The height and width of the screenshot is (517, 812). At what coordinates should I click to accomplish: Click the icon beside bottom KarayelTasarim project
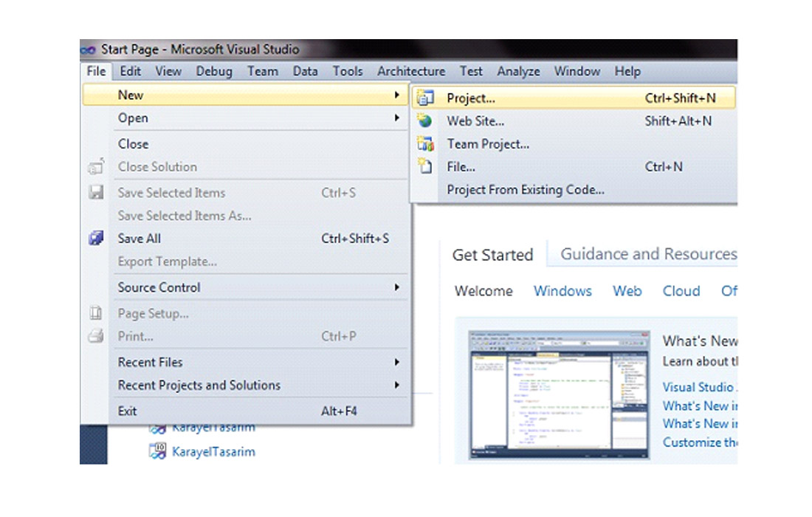point(157,451)
